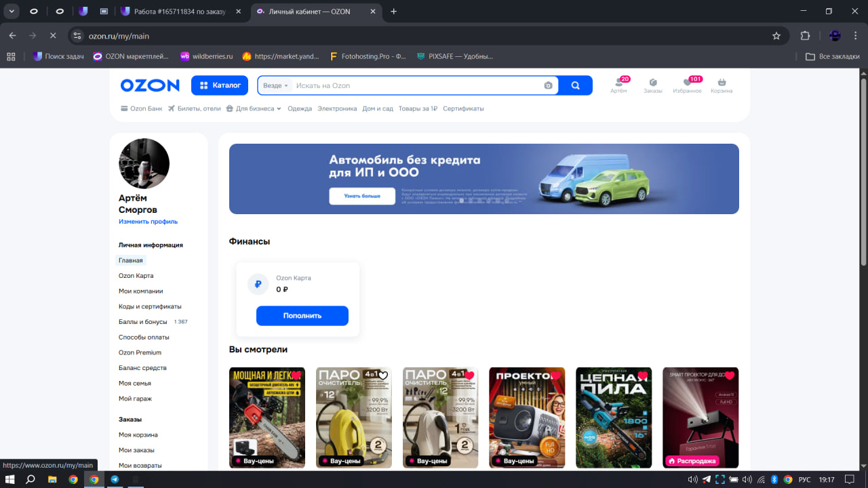Image resolution: width=868 pixels, height=488 pixels.
Task: Open the Chrome extensions puzzle icon
Action: click(x=806, y=36)
